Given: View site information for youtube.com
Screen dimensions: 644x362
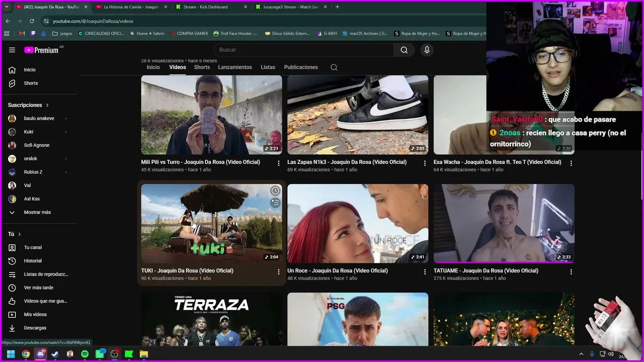Looking at the screenshot, I should 46,21.
